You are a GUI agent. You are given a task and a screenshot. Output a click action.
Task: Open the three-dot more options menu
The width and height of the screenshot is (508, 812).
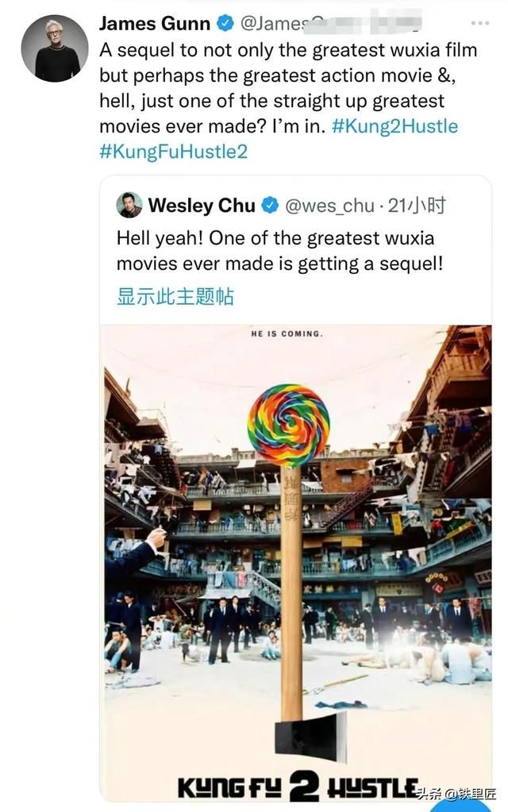click(480, 23)
